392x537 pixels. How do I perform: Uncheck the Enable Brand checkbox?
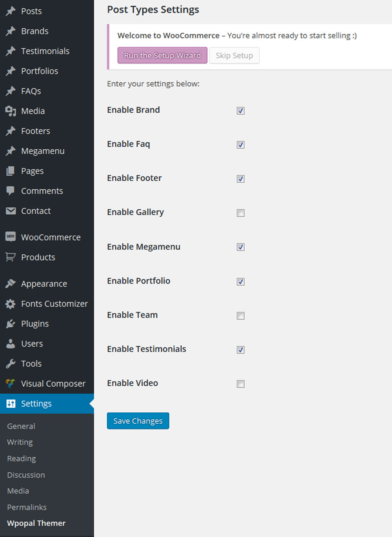pos(241,111)
